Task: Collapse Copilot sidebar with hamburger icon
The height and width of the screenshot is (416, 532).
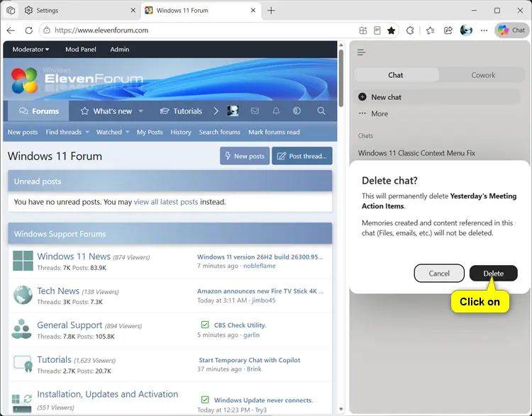Action: coord(361,52)
